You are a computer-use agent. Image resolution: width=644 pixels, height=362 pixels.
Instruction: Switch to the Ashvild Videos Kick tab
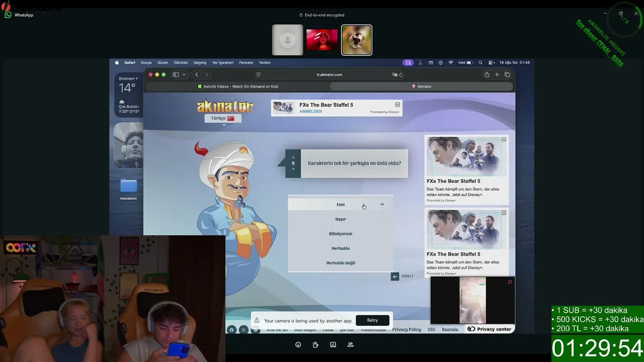pos(237,86)
